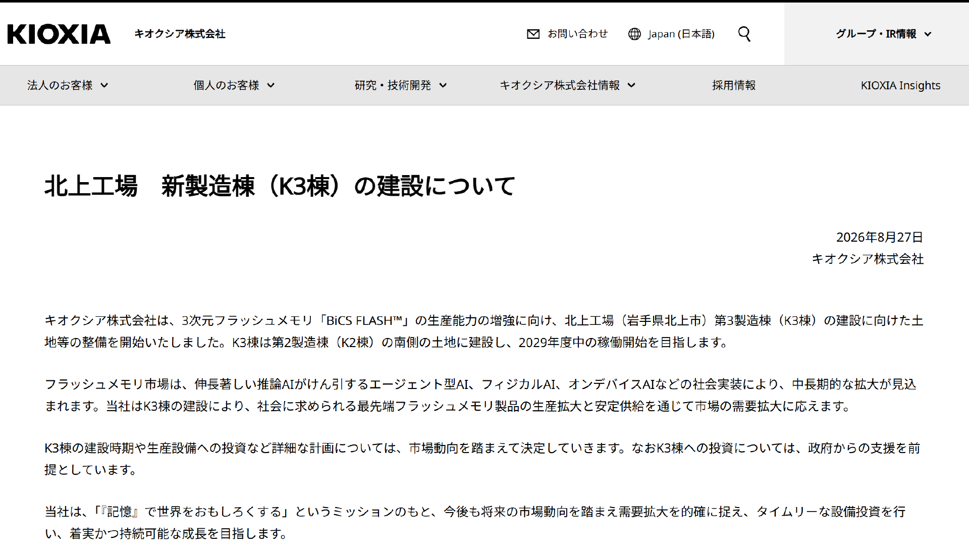Click キオクシア株式会社 text beside logo
969x560 pixels.
click(180, 34)
